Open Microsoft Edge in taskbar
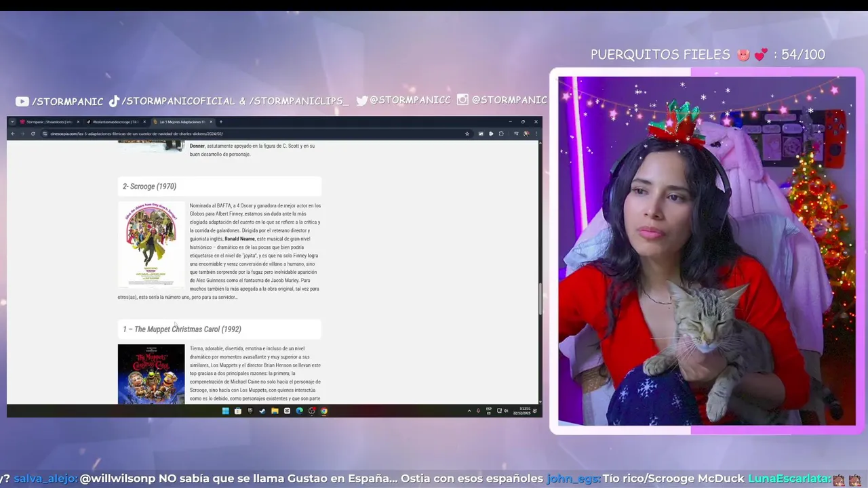The image size is (868, 488). pyautogui.click(x=299, y=411)
